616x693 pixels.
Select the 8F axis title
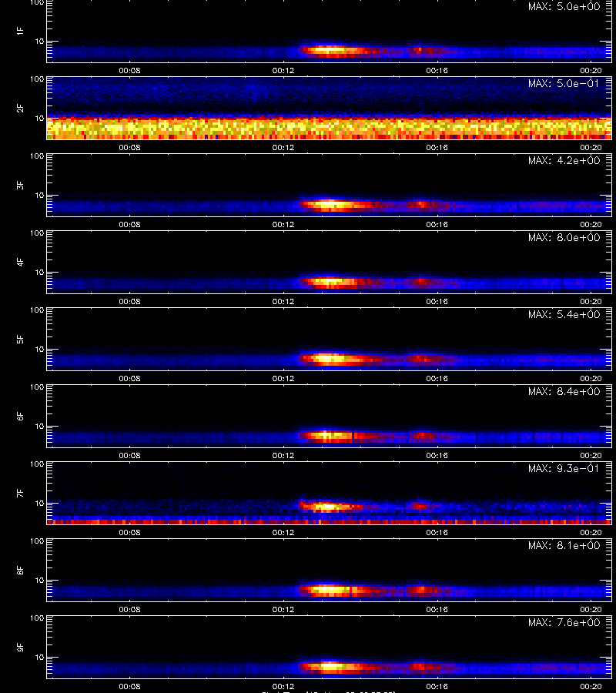coord(20,570)
